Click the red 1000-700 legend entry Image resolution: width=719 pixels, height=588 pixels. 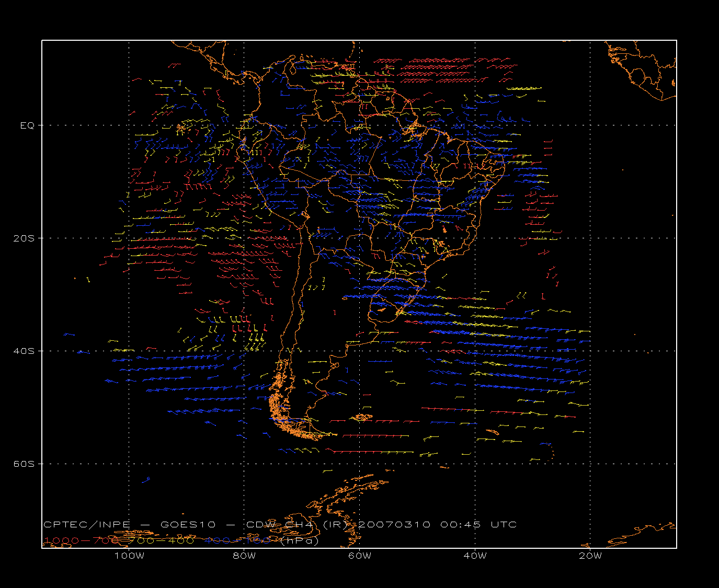click(x=82, y=540)
